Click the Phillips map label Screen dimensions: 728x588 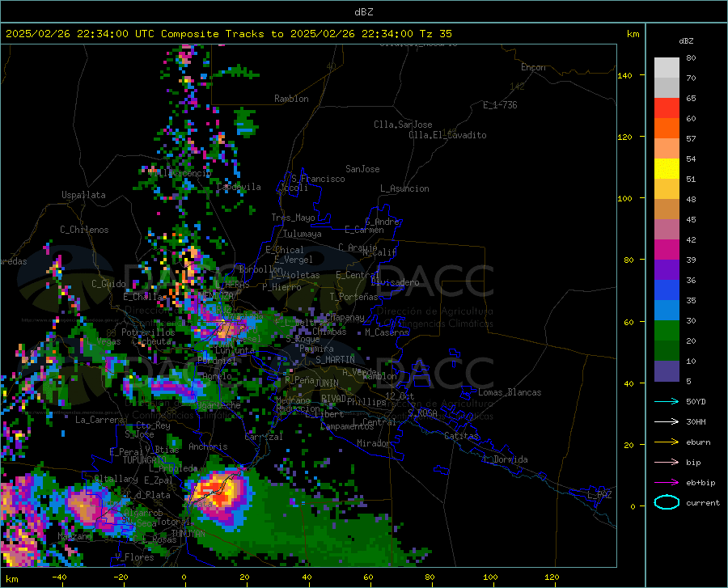pyautogui.click(x=366, y=401)
